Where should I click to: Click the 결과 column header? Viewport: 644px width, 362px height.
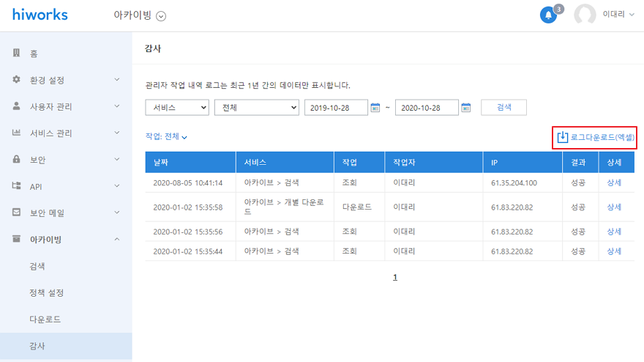(x=581, y=162)
